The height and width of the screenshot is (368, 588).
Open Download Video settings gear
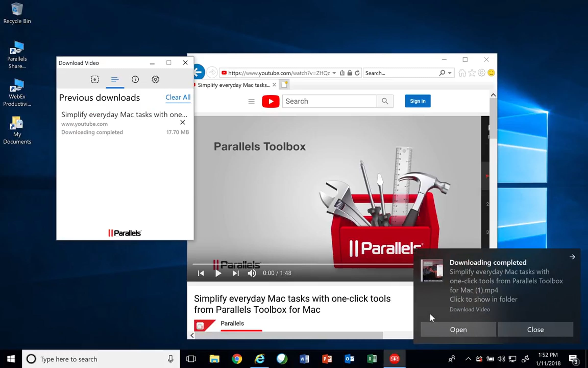[155, 79]
